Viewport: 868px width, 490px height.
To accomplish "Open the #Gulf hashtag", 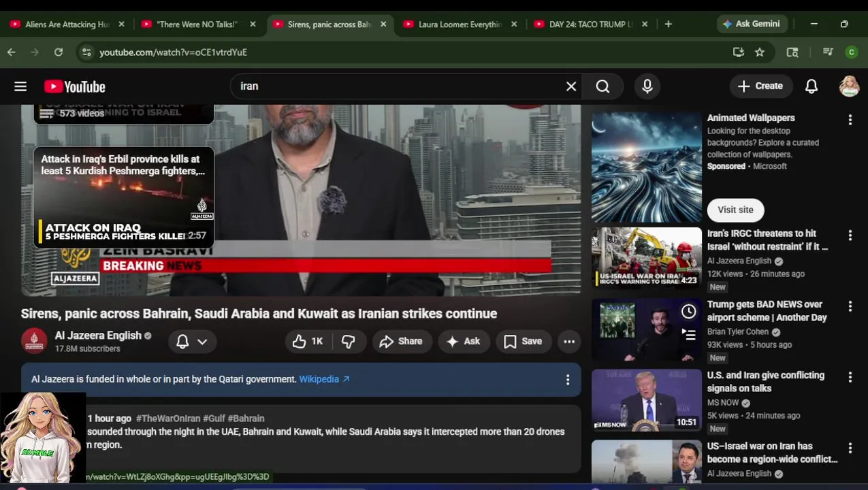I will tap(214, 419).
